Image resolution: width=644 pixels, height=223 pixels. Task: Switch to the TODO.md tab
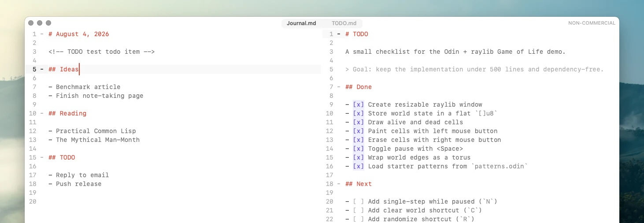[344, 23]
